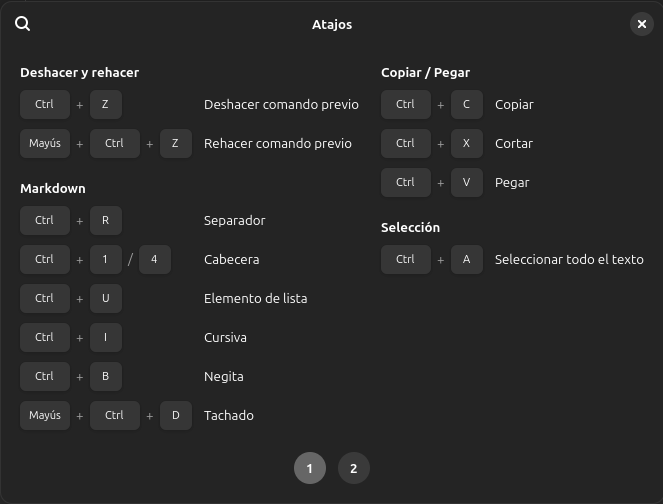The image size is (663, 504).
Task: Click the 'Seleccionar todo el texto' label
Action: click(x=569, y=260)
